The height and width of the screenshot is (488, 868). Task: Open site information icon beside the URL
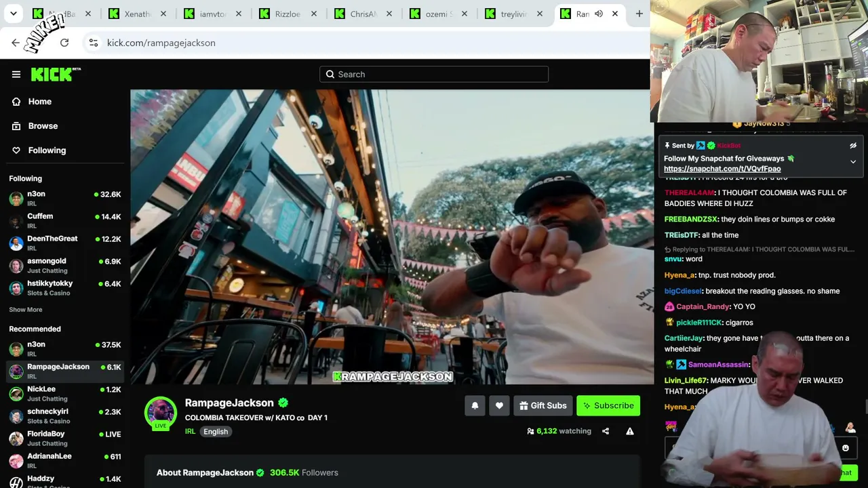94,43
